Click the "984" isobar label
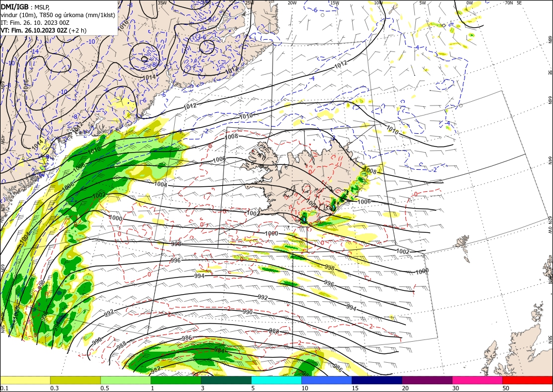Viewport: 553px width, 392px height. (220, 350)
